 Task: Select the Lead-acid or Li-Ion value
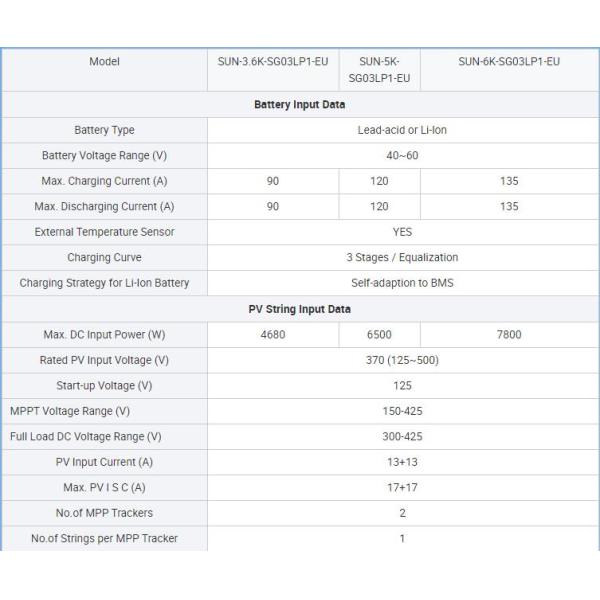[402, 130]
